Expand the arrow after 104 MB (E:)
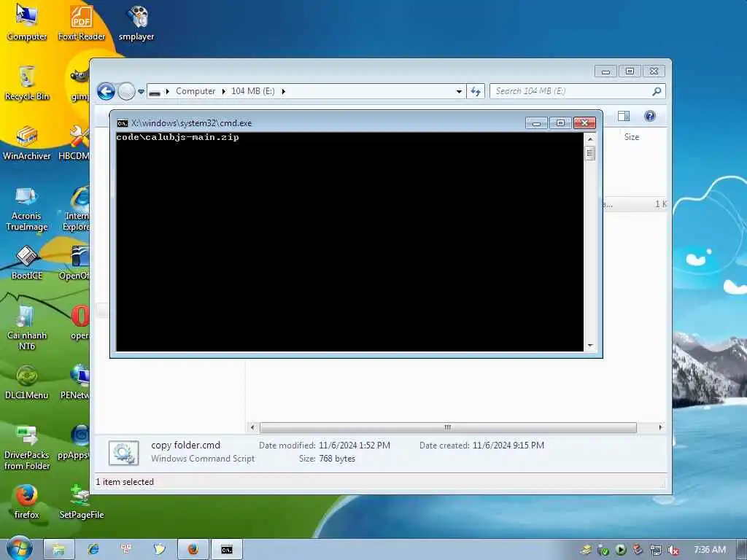The width and height of the screenshot is (747, 560). coord(284,91)
